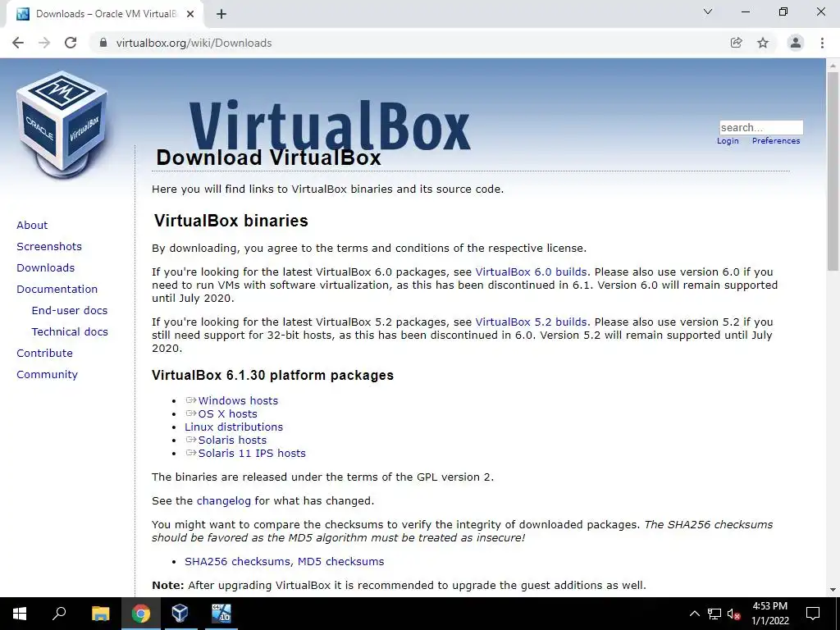Open the Preferences link
This screenshot has height=630, width=840.
pyautogui.click(x=776, y=141)
